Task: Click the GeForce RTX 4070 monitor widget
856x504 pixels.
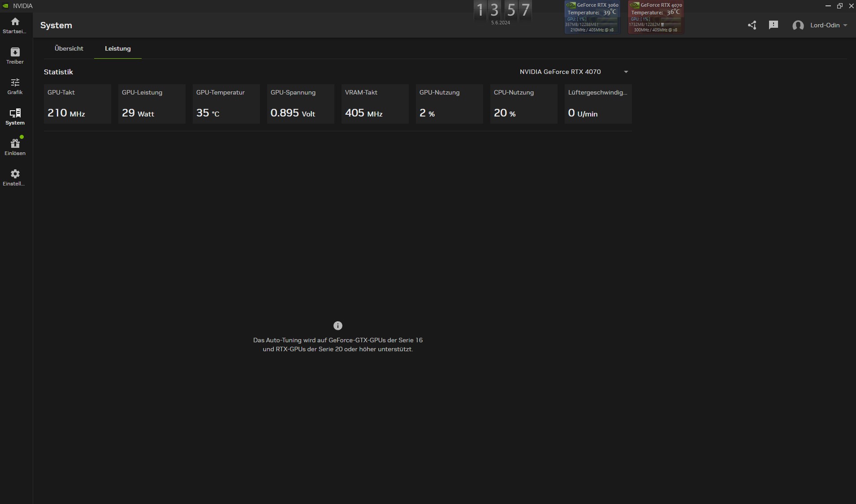Action: (x=656, y=17)
